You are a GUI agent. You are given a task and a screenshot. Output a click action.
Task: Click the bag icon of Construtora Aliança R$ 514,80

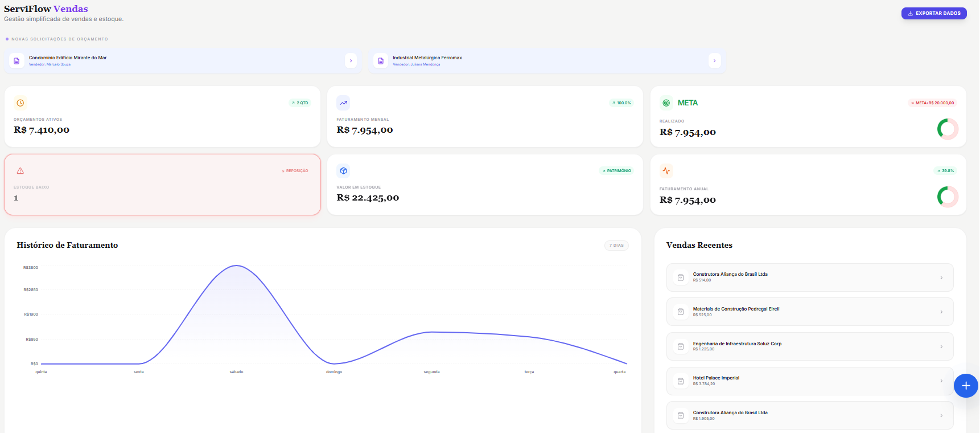[681, 277]
